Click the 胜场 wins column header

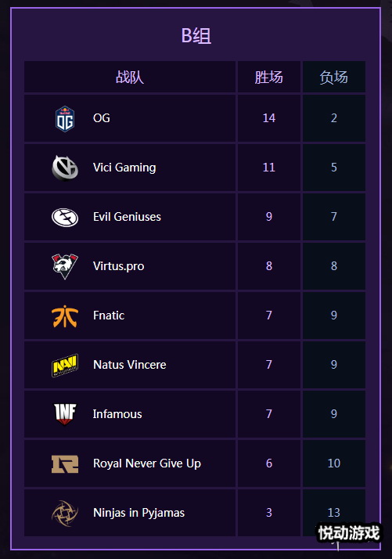point(268,77)
